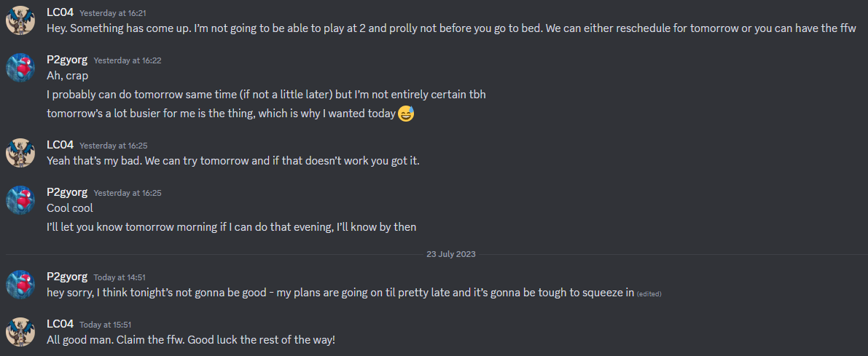Click the sweat-smile emoji after "wanted today"
868x356 pixels.
[406, 114]
